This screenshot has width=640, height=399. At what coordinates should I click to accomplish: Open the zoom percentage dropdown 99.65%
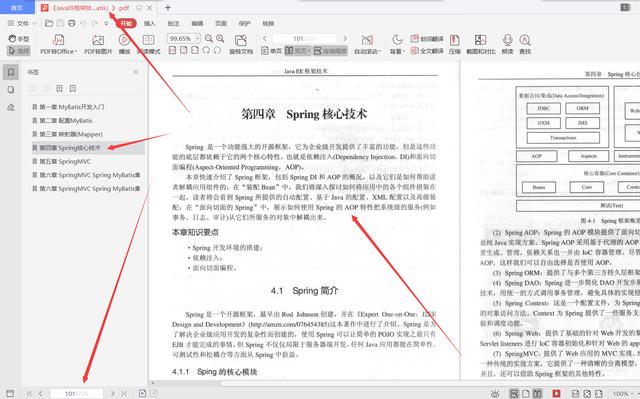click(x=198, y=38)
